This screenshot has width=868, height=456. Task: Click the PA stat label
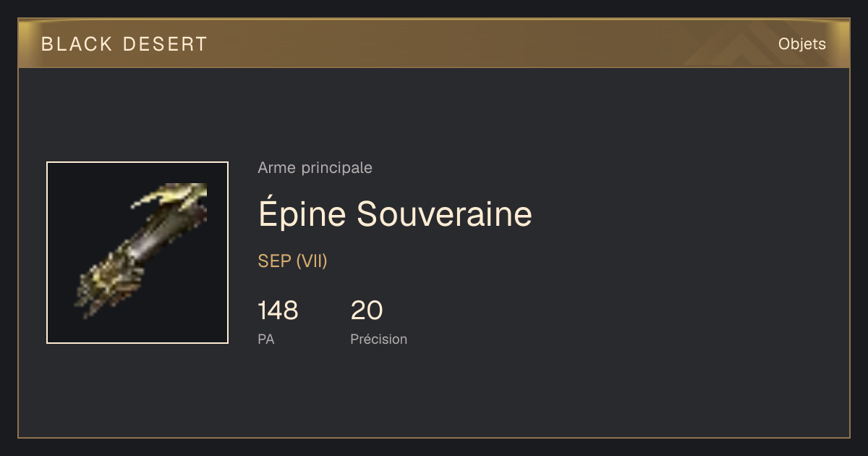click(266, 339)
